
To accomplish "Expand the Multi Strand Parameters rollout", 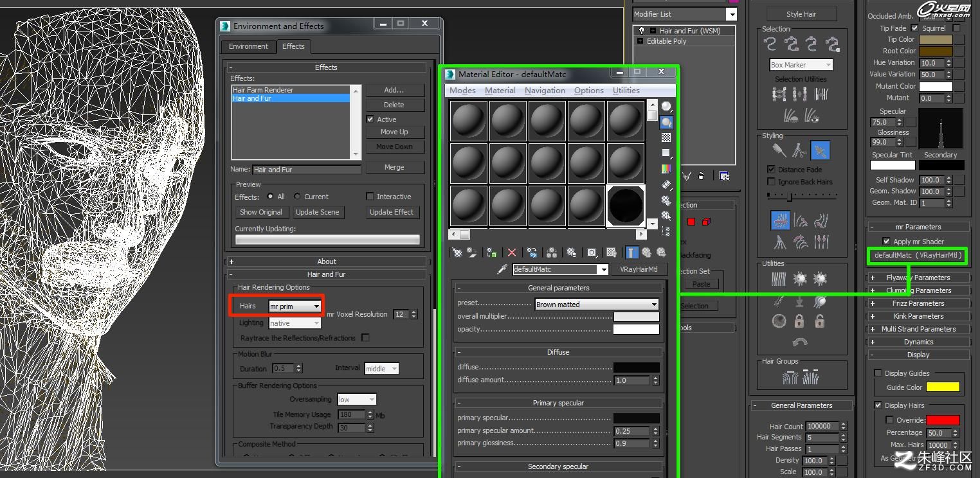I will tap(918, 329).
